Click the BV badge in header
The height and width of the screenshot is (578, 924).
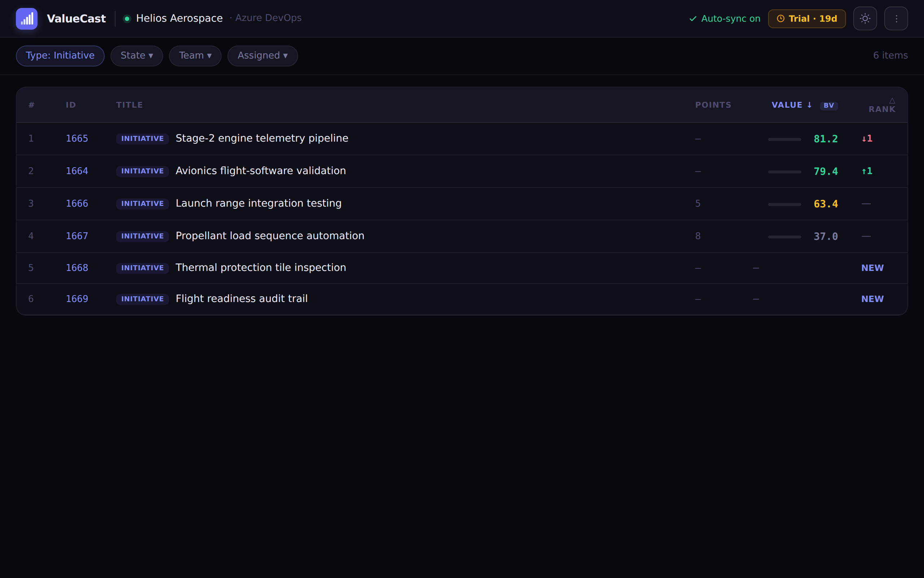click(829, 105)
